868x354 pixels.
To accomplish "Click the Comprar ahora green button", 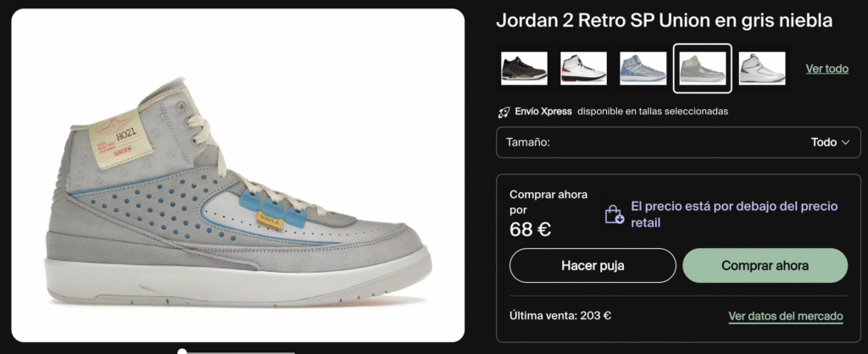I will 765,266.
